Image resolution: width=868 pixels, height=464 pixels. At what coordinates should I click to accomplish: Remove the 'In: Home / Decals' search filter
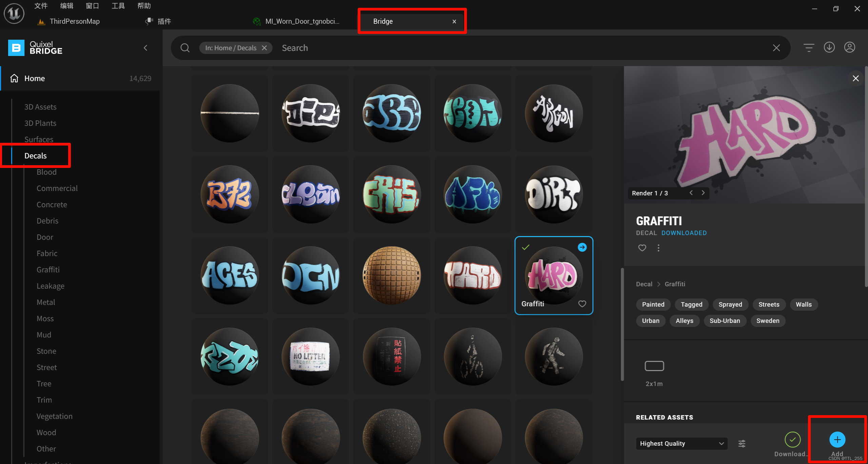(264, 48)
